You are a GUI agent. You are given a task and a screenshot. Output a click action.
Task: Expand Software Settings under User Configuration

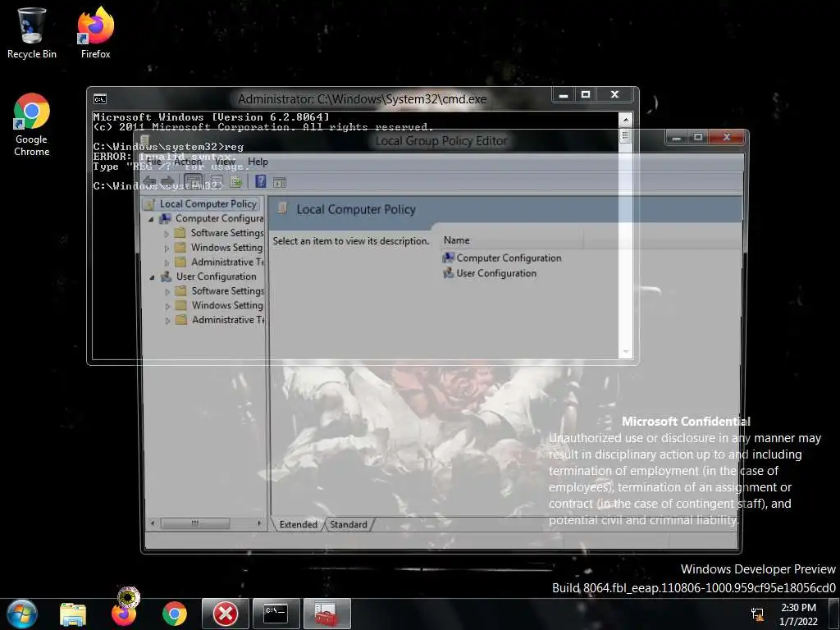(x=167, y=291)
